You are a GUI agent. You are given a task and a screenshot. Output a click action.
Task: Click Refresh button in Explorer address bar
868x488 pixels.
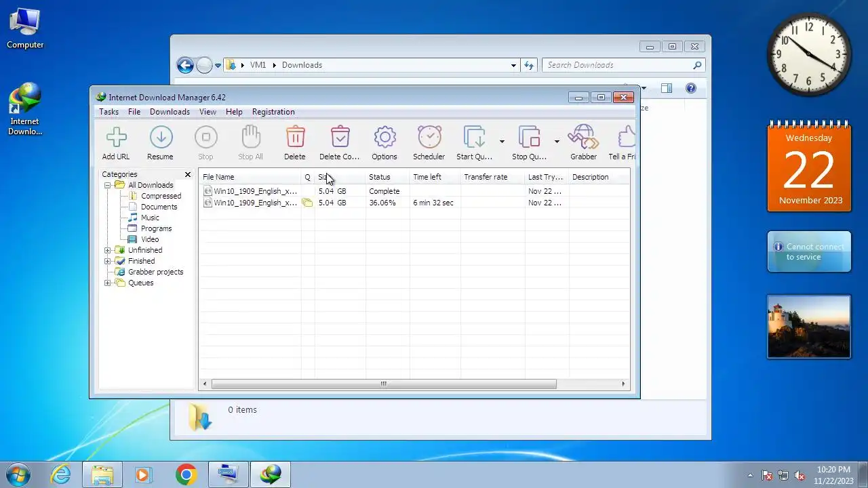(529, 66)
